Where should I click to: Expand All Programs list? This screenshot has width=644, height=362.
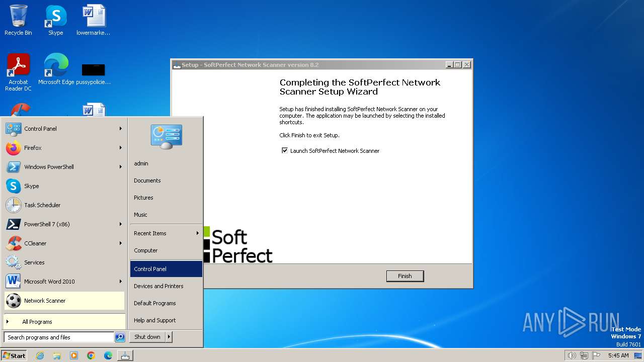pos(64,322)
